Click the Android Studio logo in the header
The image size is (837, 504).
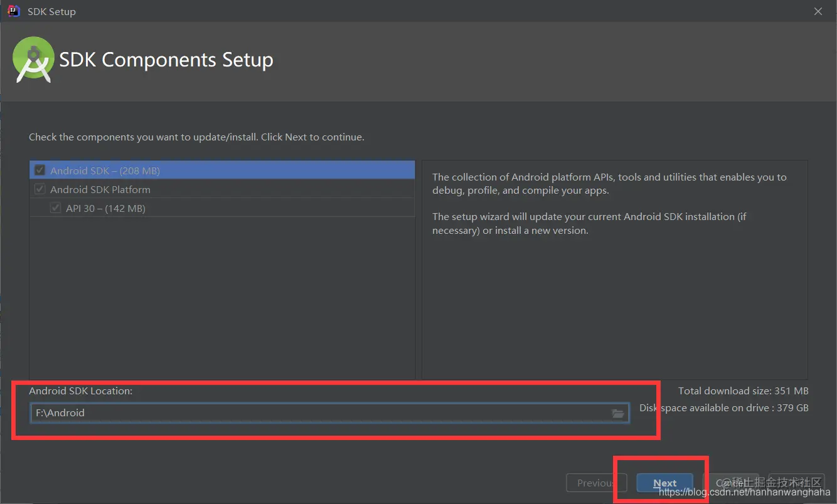pyautogui.click(x=33, y=60)
